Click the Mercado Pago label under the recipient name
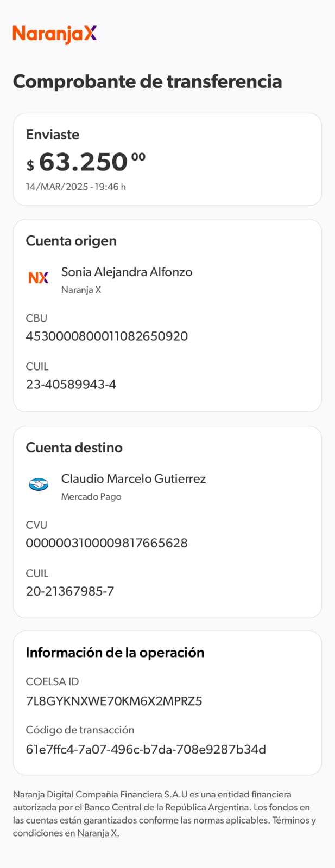The height and width of the screenshot is (868, 335). point(91,496)
